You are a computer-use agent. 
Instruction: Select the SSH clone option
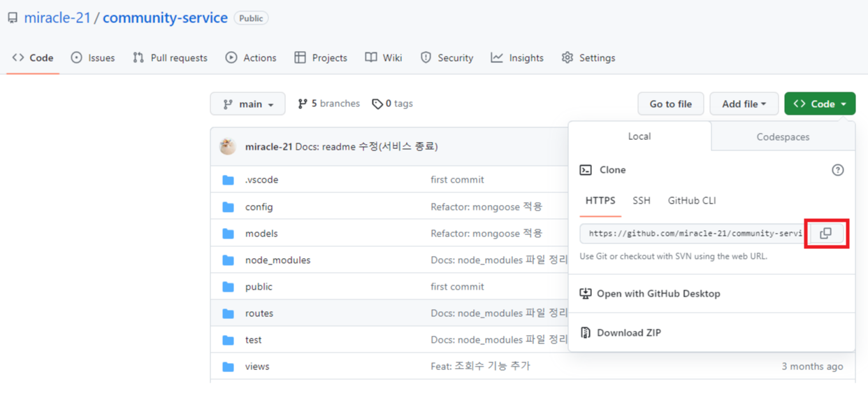pyautogui.click(x=642, y=201)
